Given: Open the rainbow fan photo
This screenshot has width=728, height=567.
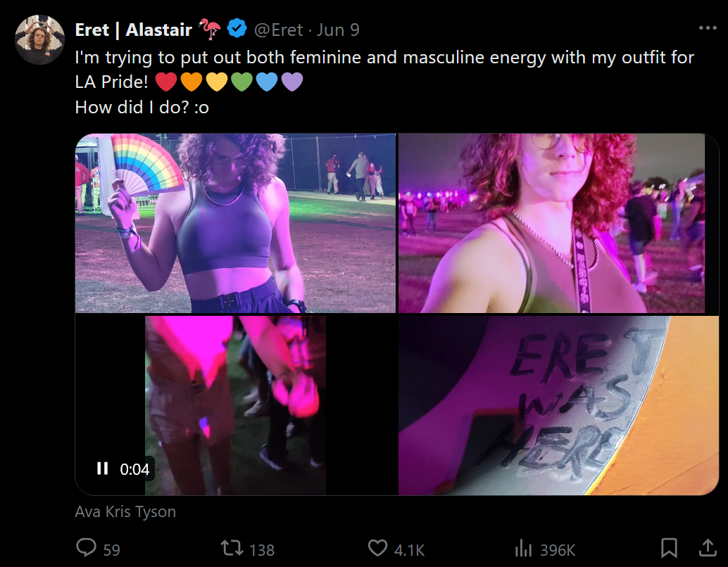Looking at the screenshot, I should (x=235, y=223).
